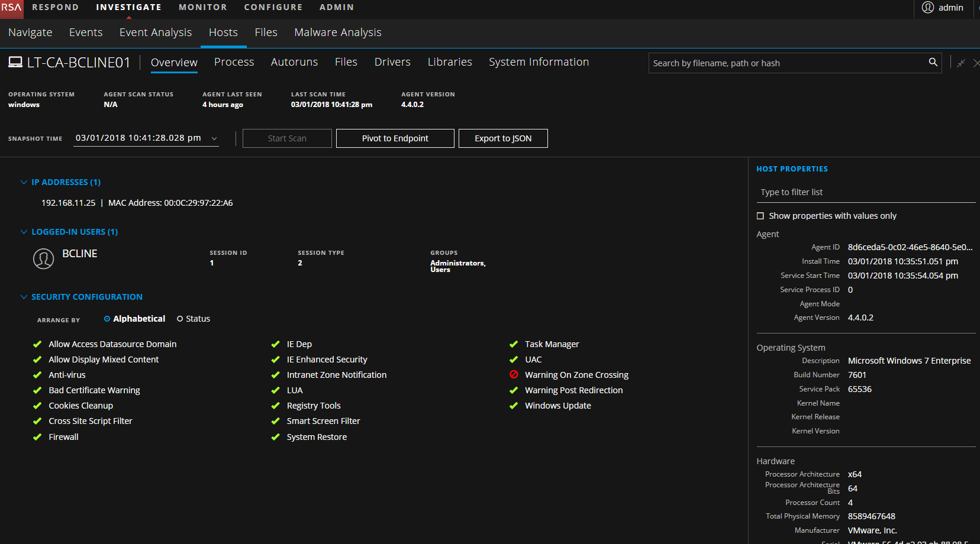
Task: Collapse the IP Addresses section
Action: (24, 182)
